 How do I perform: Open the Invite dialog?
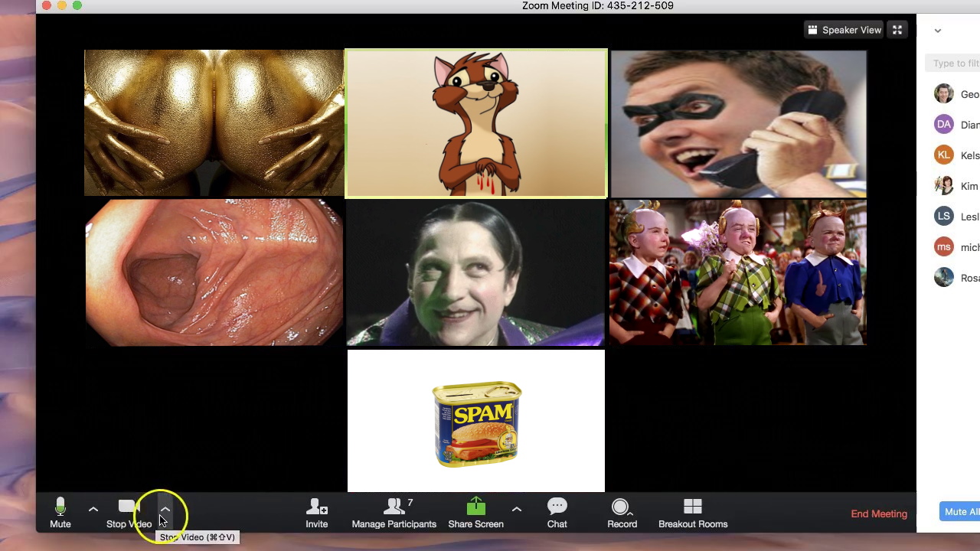click(316, 513)
